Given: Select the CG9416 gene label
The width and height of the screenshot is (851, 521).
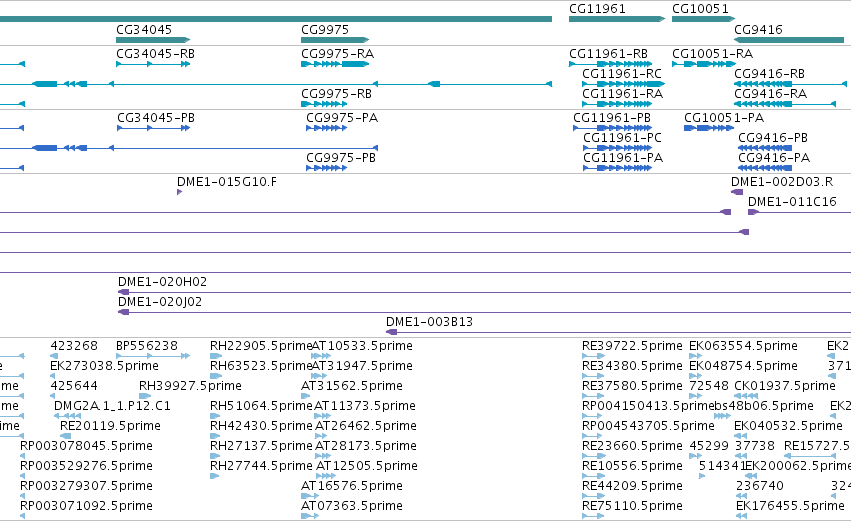Looking at the screenshot, I should (x=758, y=29).
